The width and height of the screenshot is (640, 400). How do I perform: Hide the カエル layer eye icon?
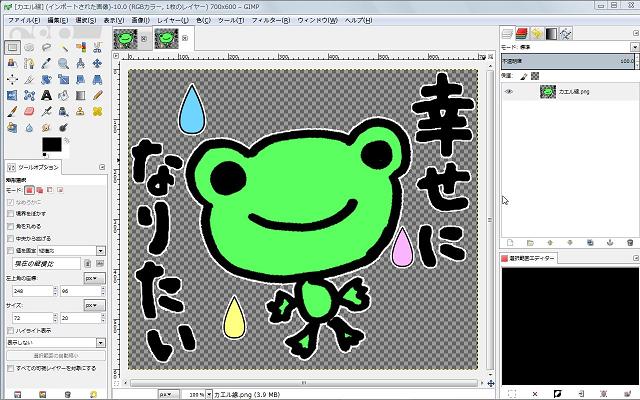509,92
